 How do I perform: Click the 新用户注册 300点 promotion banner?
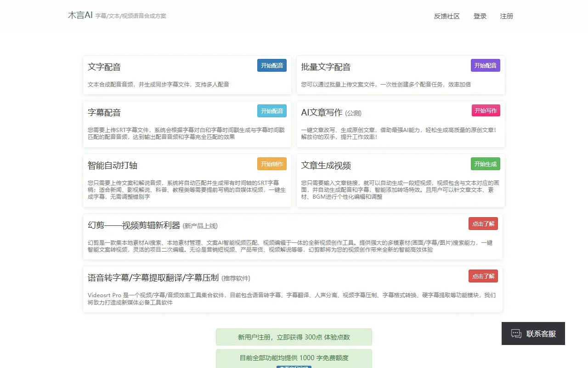click(x=294, y=337)
